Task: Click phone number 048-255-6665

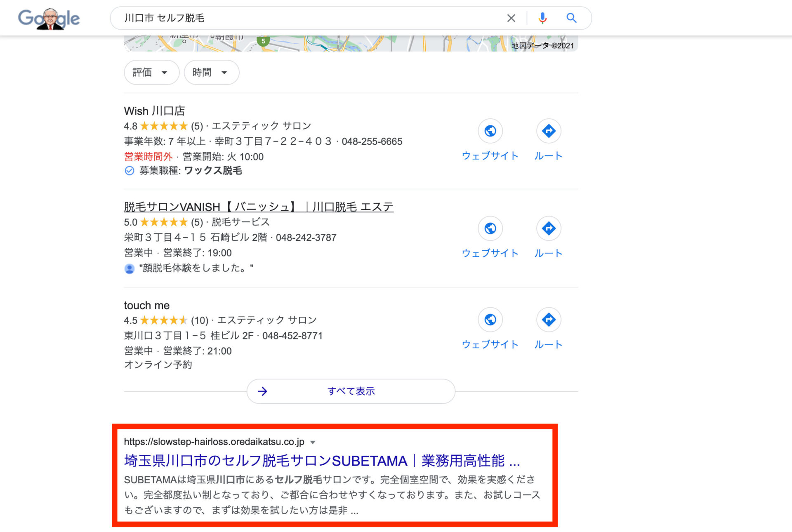Action: [372, 141]
